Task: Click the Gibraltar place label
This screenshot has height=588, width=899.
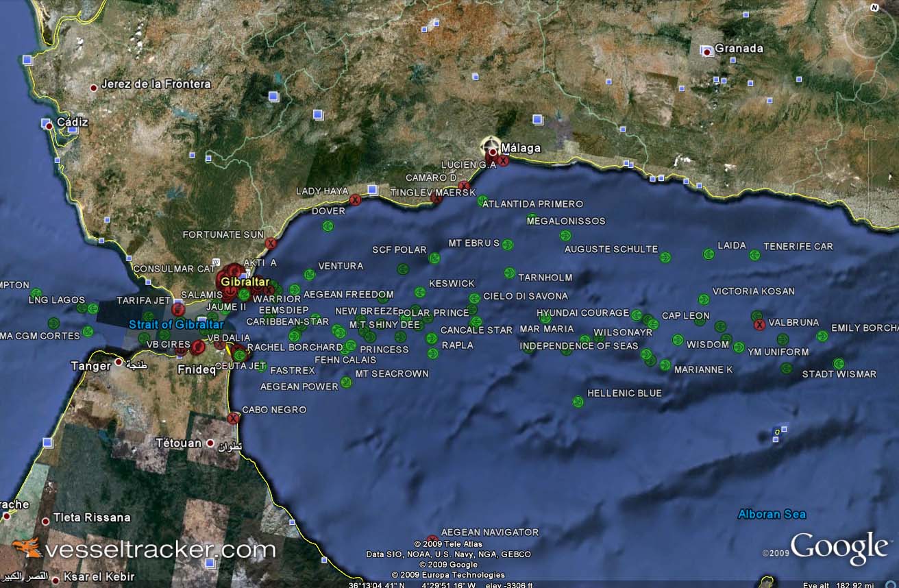Action: tap(247, 281)
